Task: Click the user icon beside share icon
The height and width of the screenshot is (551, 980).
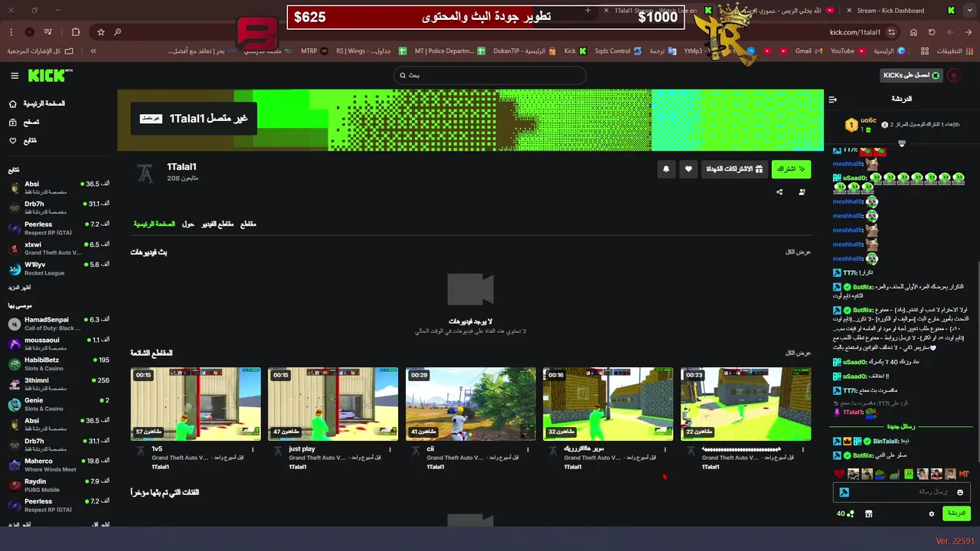Action: (802, 192)
